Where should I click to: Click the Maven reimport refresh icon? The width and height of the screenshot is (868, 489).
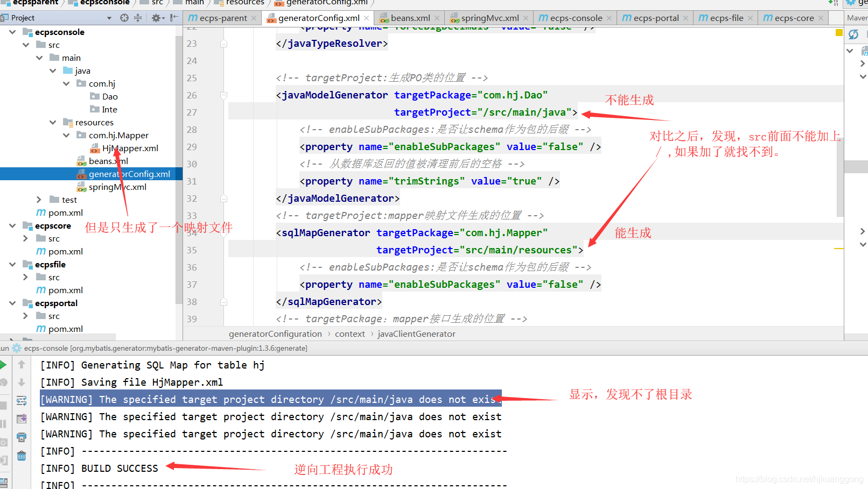(x=853, y=34)
